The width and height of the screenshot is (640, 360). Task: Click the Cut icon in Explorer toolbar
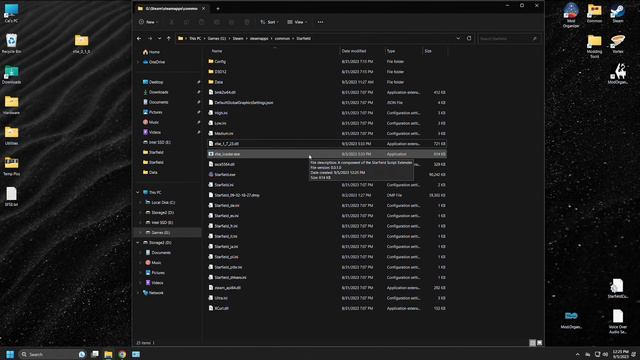click(x=172, y=22)
